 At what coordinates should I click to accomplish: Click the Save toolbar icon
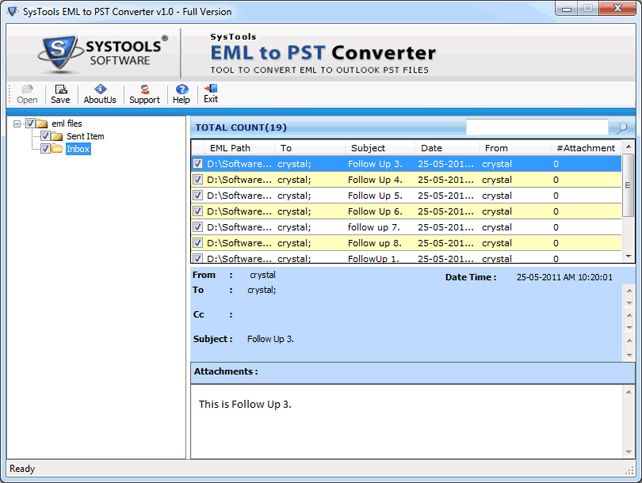(60, 93)
